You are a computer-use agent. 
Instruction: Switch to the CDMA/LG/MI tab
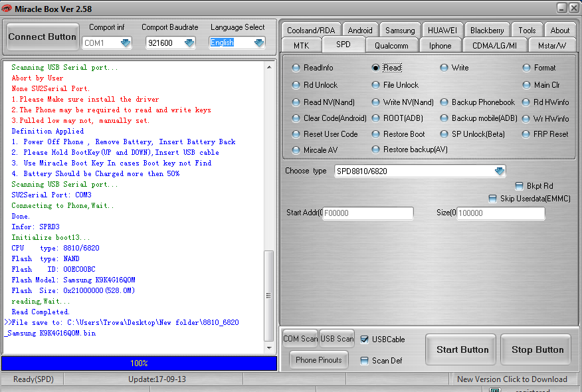494,45
